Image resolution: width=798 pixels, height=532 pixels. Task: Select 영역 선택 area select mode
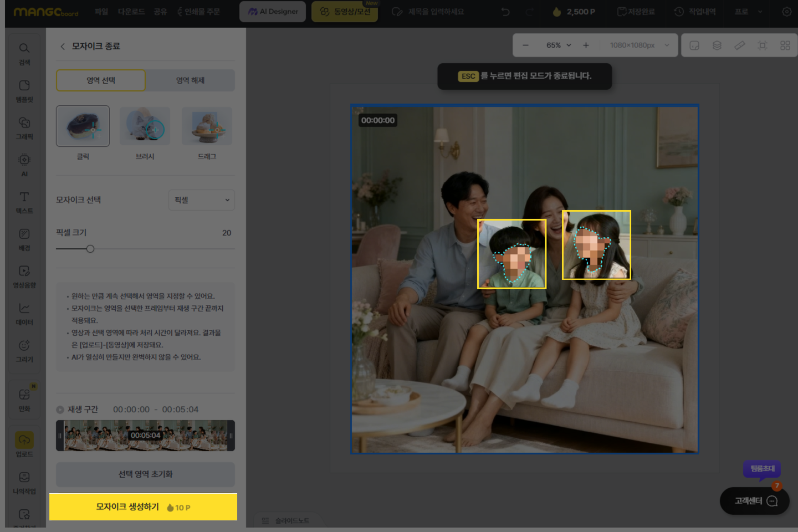tap(101, 80)
